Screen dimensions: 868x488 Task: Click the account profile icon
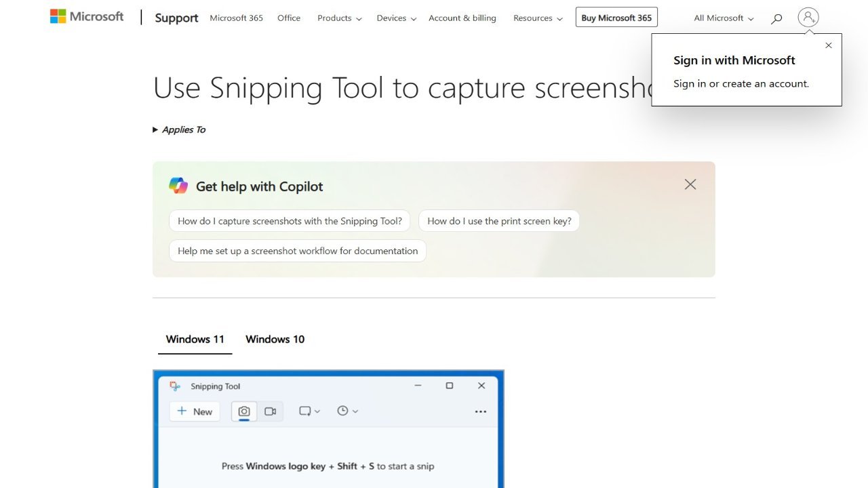click(x=808, y=18)
